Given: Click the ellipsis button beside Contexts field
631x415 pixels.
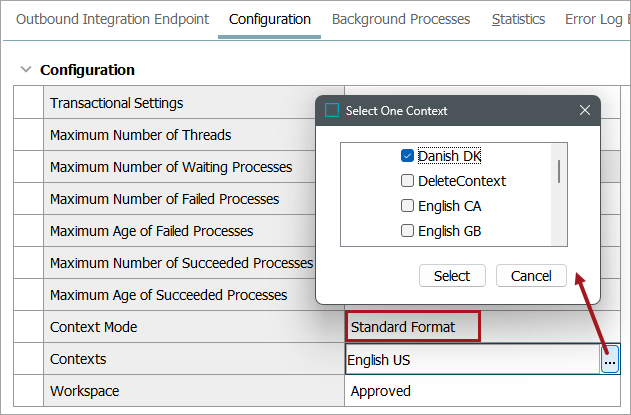Looking at the screenshot, I should (x=610, y=360).
